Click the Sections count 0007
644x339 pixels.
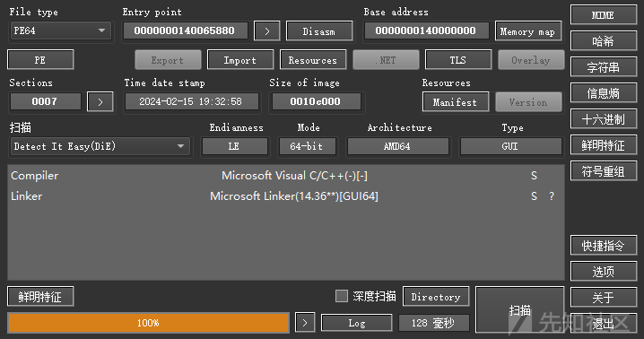(x=45, y=101)
